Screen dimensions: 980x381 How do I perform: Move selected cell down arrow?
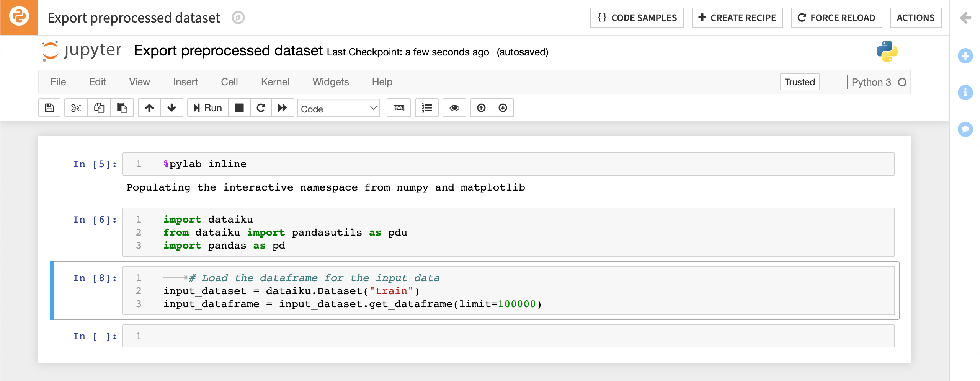pos(171,108)
